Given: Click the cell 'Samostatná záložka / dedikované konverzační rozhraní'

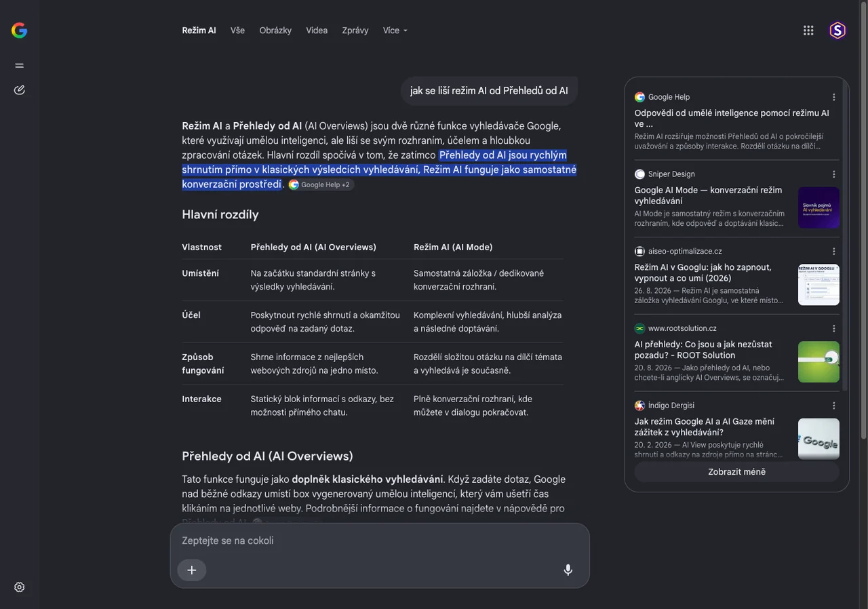Looking at the screenshot, I should point(479,280).
